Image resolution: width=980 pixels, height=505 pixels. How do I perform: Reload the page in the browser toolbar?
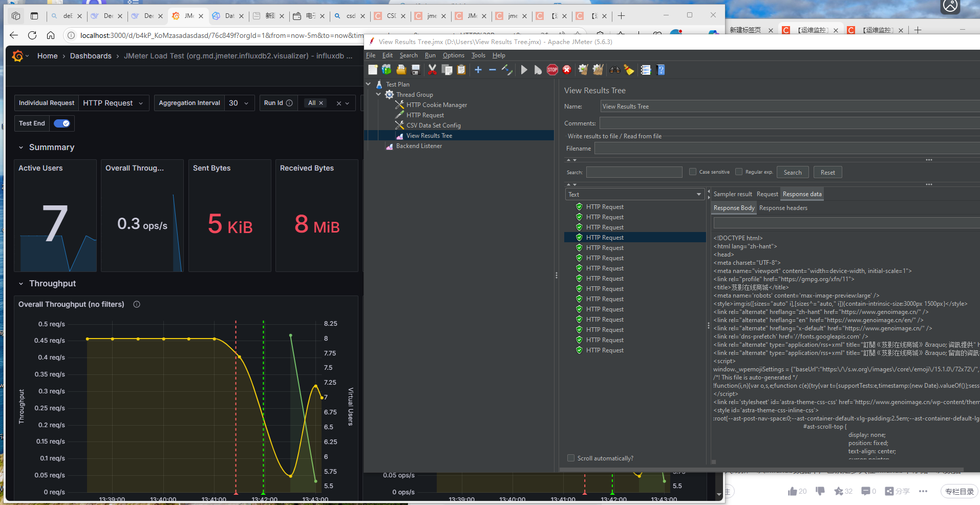pos(32,35)
